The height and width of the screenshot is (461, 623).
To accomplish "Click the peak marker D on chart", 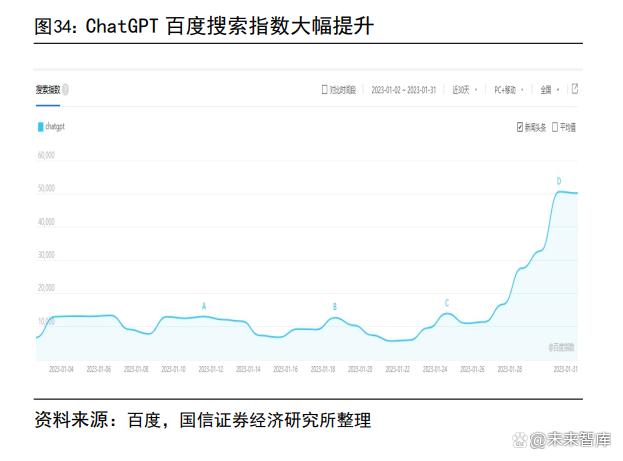I will (x=559, y=181).
